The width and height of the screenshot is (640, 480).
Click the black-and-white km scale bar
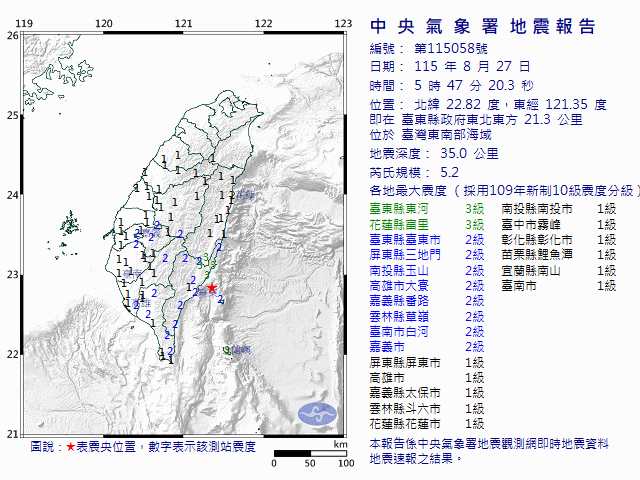pyautogui.click(x=310, y=453)
